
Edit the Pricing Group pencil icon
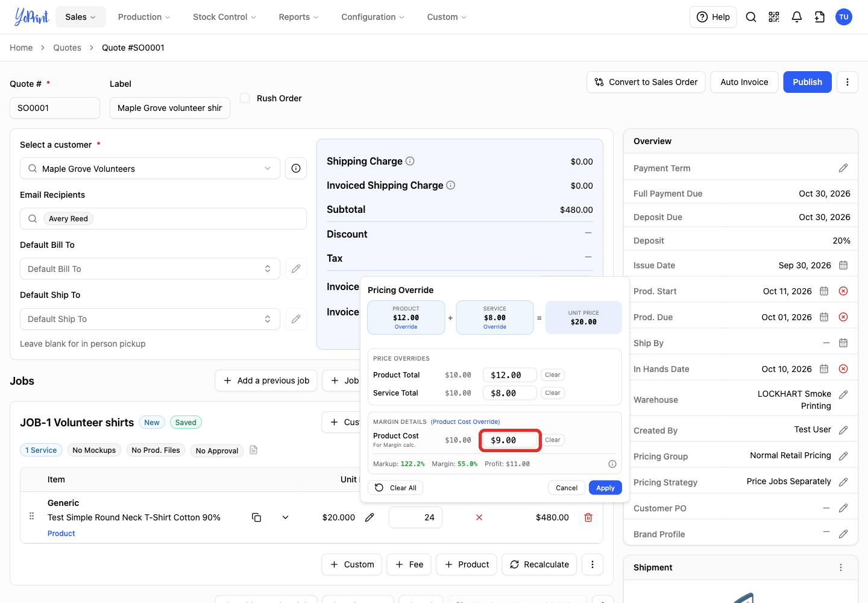pyautogui.click(x=843, y=456)
